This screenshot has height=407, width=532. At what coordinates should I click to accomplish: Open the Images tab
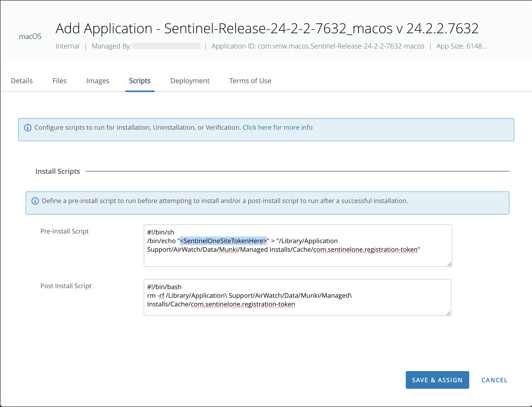tap(98, 81)
